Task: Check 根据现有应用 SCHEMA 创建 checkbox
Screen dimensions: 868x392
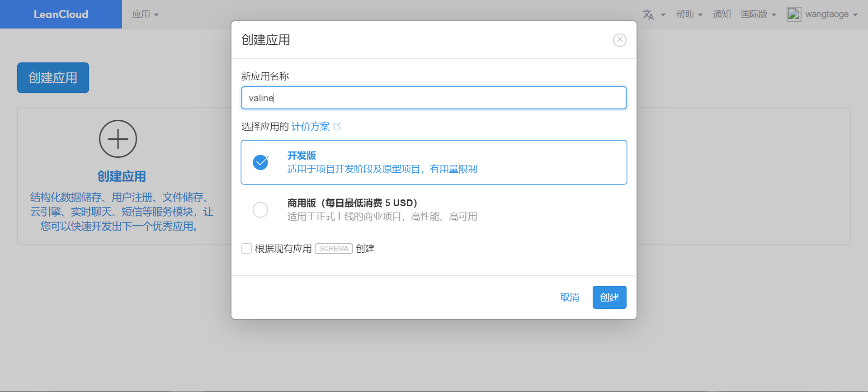Action: click(246, 248)
